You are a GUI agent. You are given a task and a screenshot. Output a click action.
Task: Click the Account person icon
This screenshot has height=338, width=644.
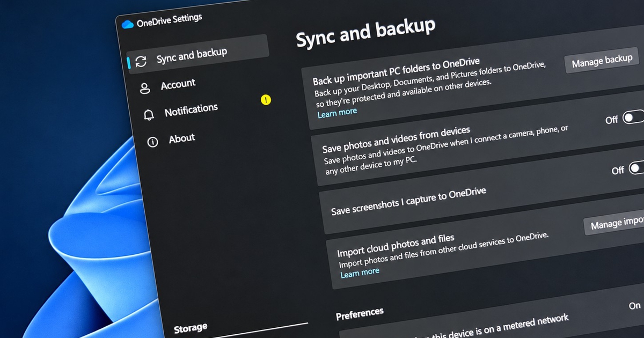145,89
